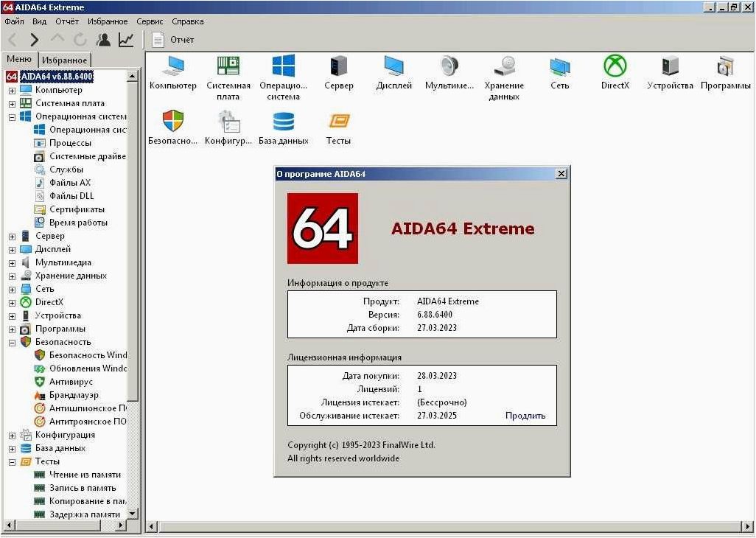
Task: Click the sidebar scrollbar down arrow
Action: click(133, 514)
